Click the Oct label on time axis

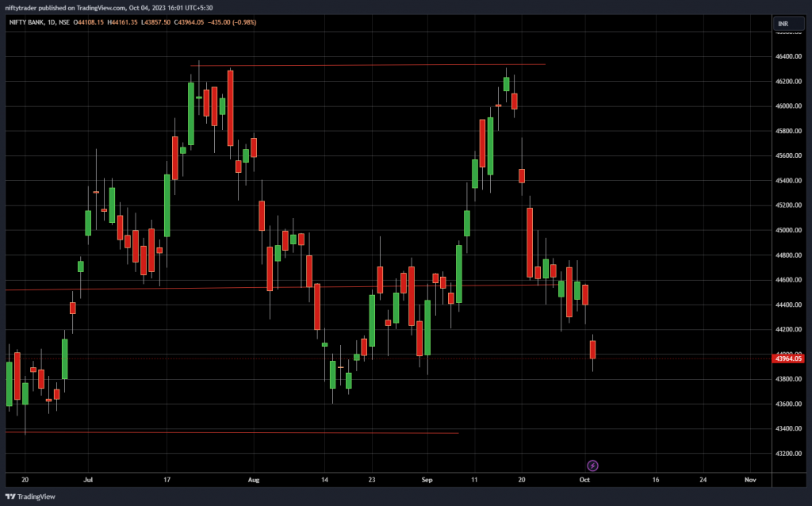[584, 480]
